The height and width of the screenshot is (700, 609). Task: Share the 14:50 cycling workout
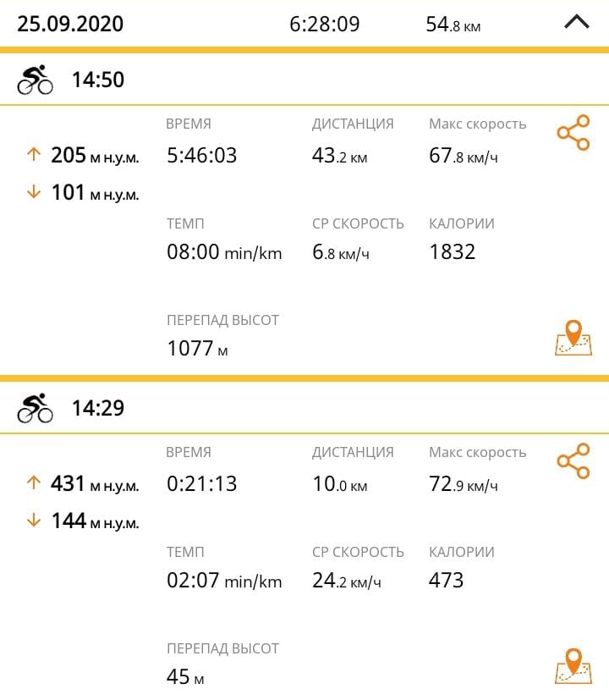click(573, 134)
